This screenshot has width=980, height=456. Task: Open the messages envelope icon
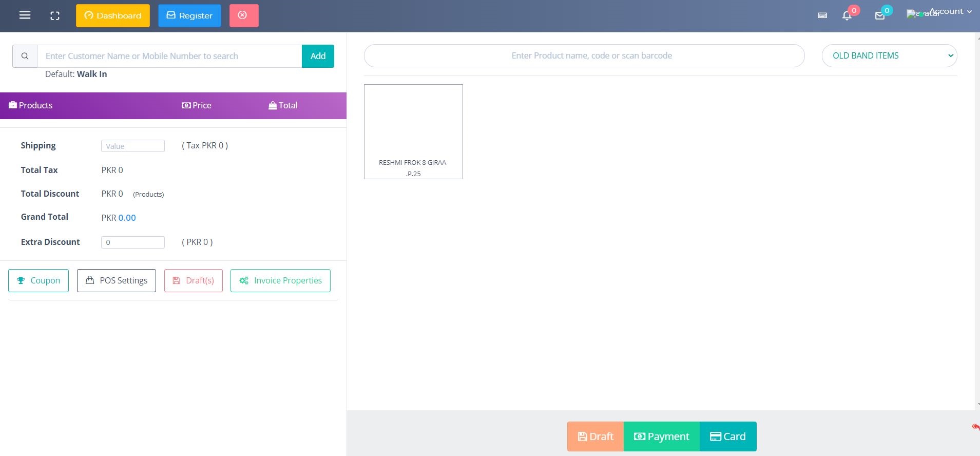880,15
